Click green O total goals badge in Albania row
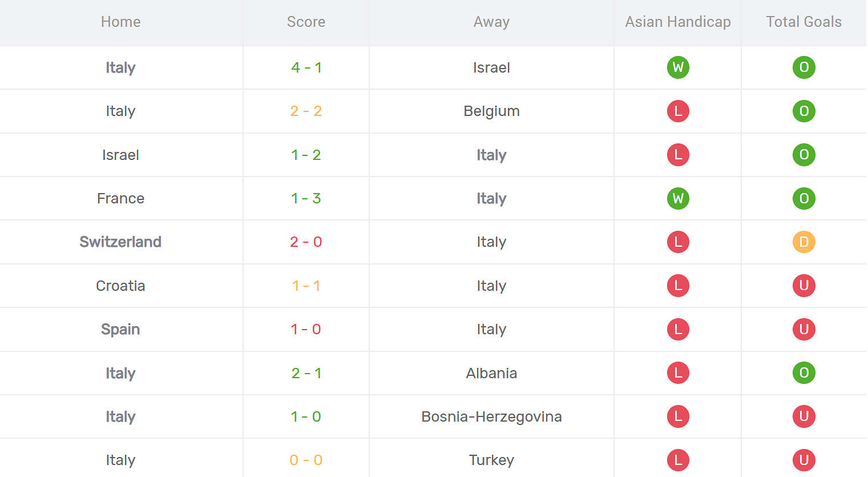 pyautogui.click(x=804, y=373)
